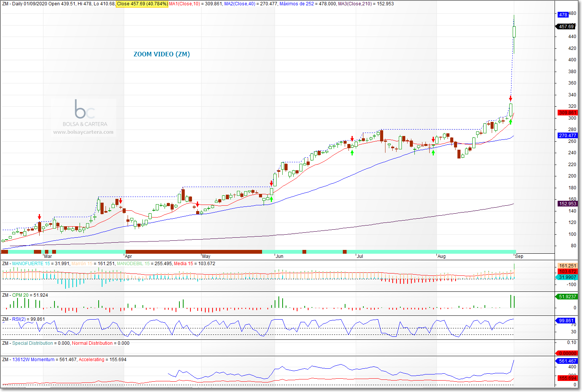Click the RSI(2) = 99.861 panel label
Screen dimensions: 582x392
[x=29, y=319]
